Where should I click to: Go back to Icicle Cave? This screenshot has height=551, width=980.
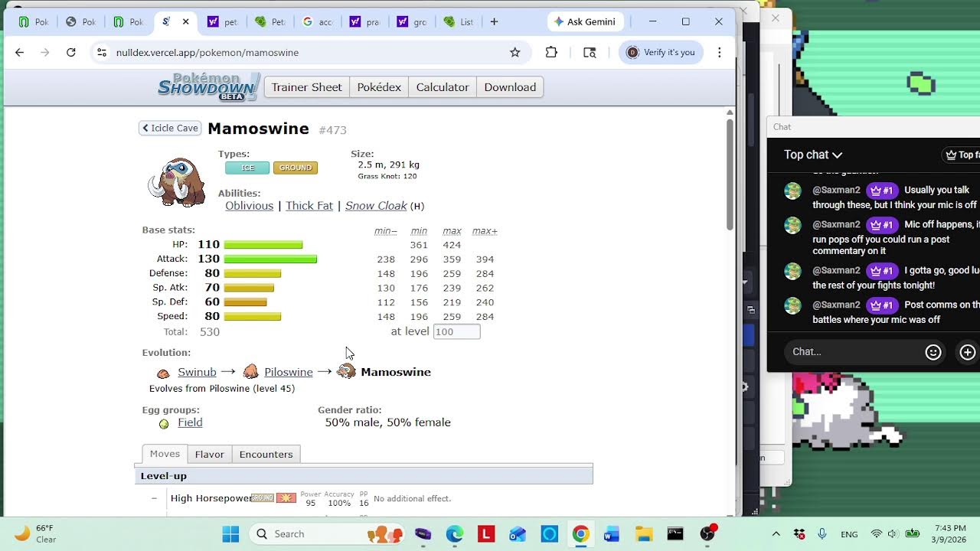(x=170, y=128)
